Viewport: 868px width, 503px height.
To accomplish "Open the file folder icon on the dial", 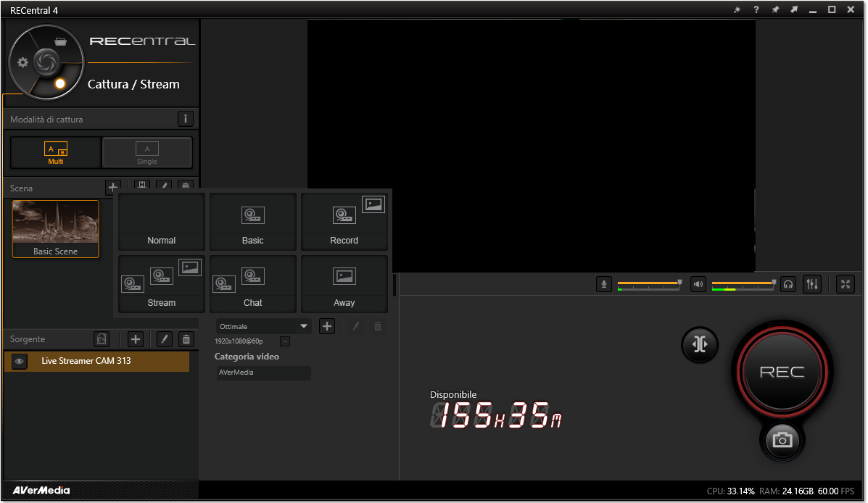I will click(60, 41).
